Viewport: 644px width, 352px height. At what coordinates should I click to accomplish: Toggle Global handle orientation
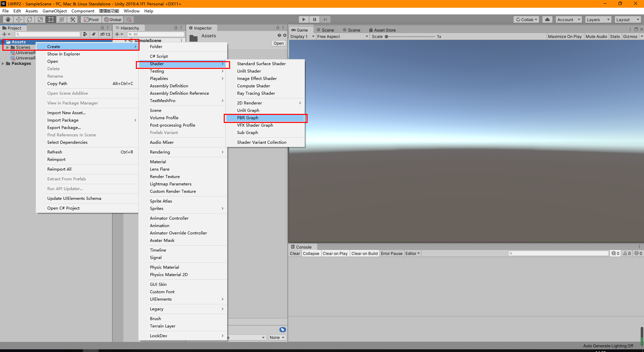coord(113,19)
